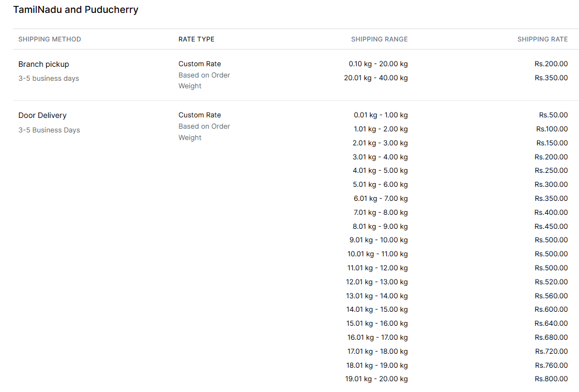This screenshot has width=579, height=392.
Task: Click the 15.01 kg - 16.00 kg range
Action: click(x=377, y=324)
